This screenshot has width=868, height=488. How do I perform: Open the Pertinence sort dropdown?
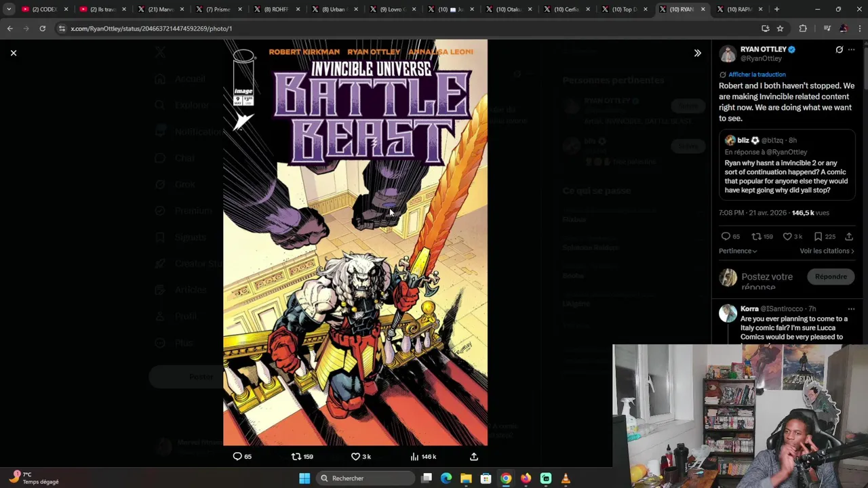click(x=738, y=251)
